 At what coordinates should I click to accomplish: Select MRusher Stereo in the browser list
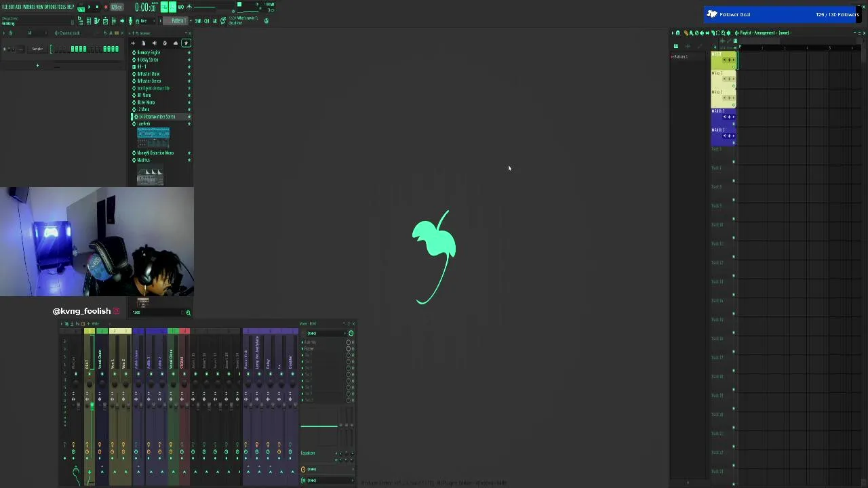149,81
